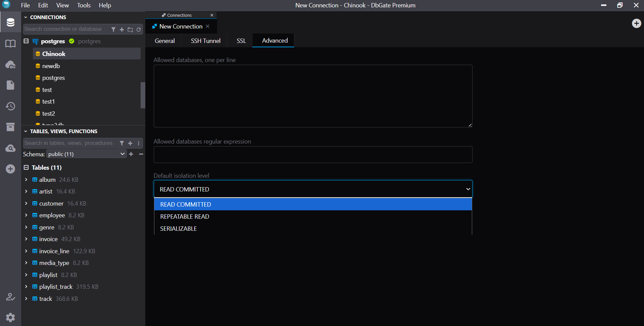The width and height of the screenshot is (644, 326).
Task: Open the favorites book icon in sidebar
Action: [10, 44]
